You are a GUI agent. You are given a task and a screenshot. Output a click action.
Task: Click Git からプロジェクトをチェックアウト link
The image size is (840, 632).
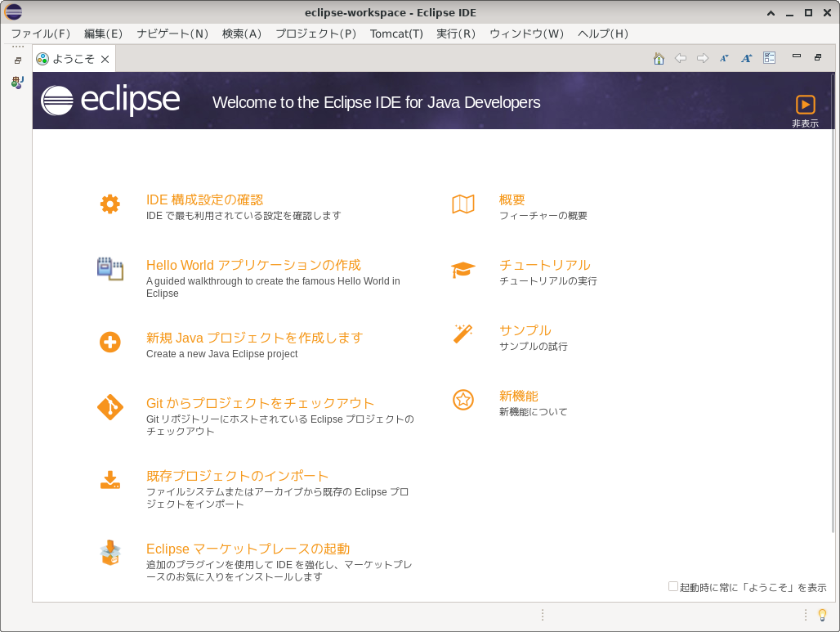pyautogui.click(x=261, y=404)
